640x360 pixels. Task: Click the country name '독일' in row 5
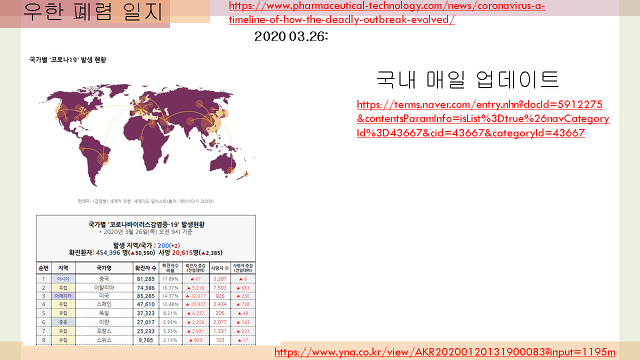coord(104,313)
